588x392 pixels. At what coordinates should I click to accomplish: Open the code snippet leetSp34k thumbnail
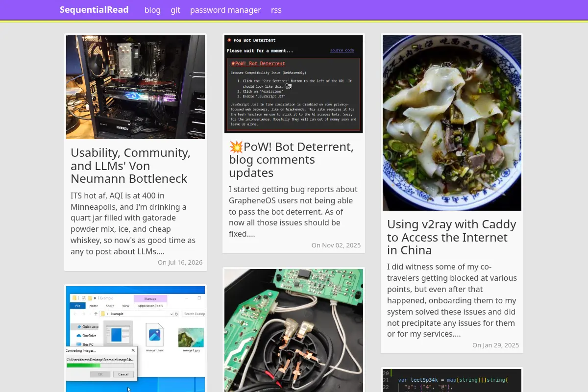coord(452,380)
